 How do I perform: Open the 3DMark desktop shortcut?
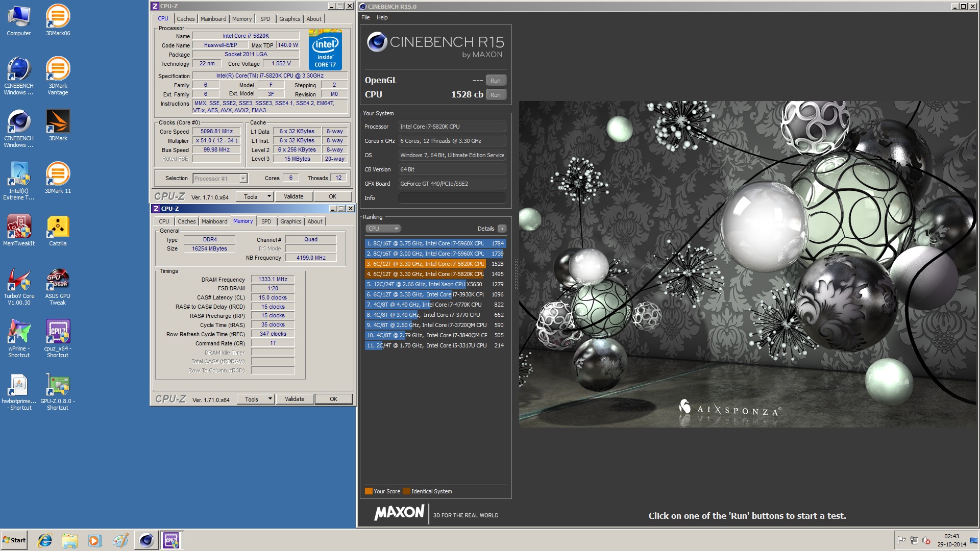(x=58, y=126)
